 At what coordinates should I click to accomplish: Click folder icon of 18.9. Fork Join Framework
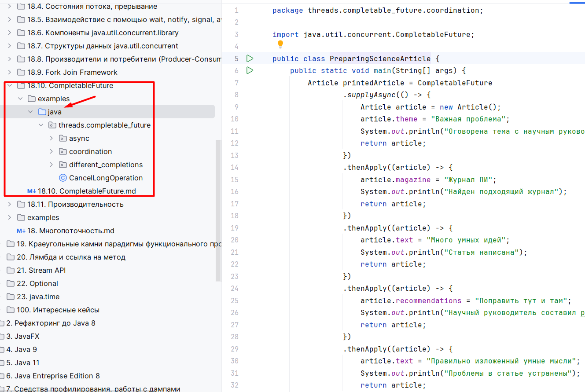tap(21, 72)
